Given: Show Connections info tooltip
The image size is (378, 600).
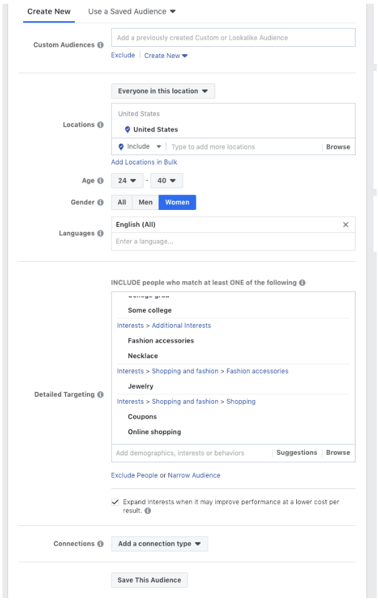Looking at the screenshot, I should pos(100,544).
